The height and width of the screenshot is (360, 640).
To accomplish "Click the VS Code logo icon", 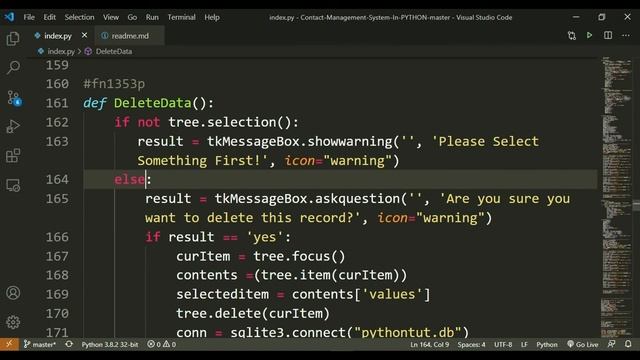I will pos(9,17).
